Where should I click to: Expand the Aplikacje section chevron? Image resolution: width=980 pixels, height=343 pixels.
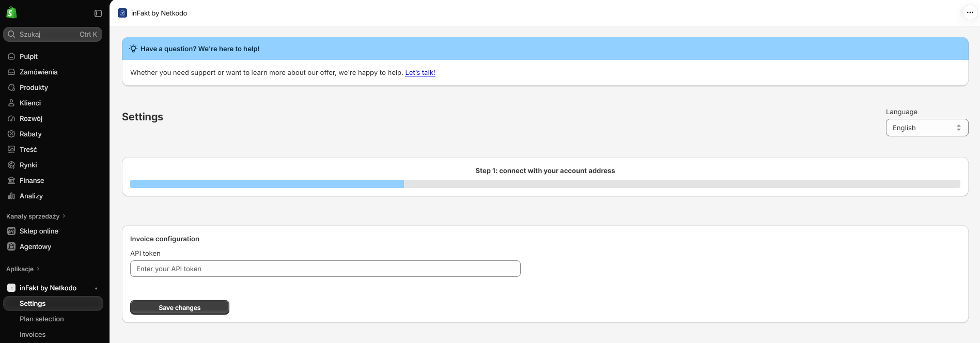pos(38,269)
